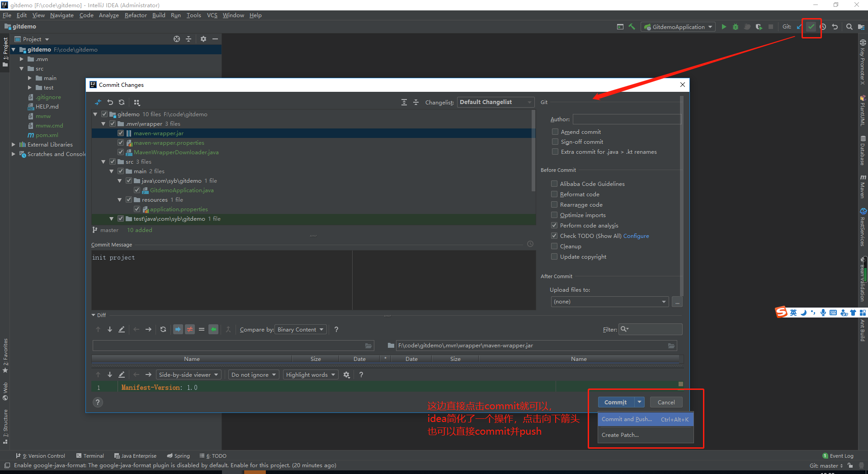Viewport: 868px width, 474px height.
Task: Uncheck the Check TODO checkbox
Action: click(x=554, y=236)
